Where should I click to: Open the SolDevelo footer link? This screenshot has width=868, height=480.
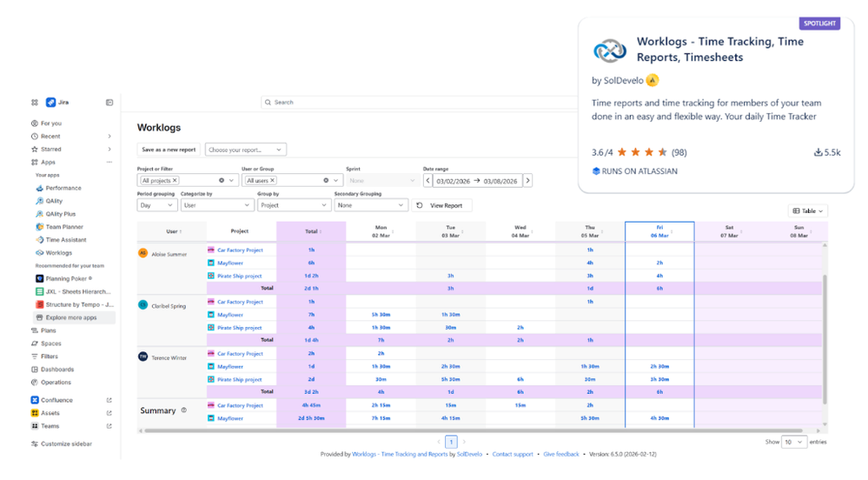469,455
